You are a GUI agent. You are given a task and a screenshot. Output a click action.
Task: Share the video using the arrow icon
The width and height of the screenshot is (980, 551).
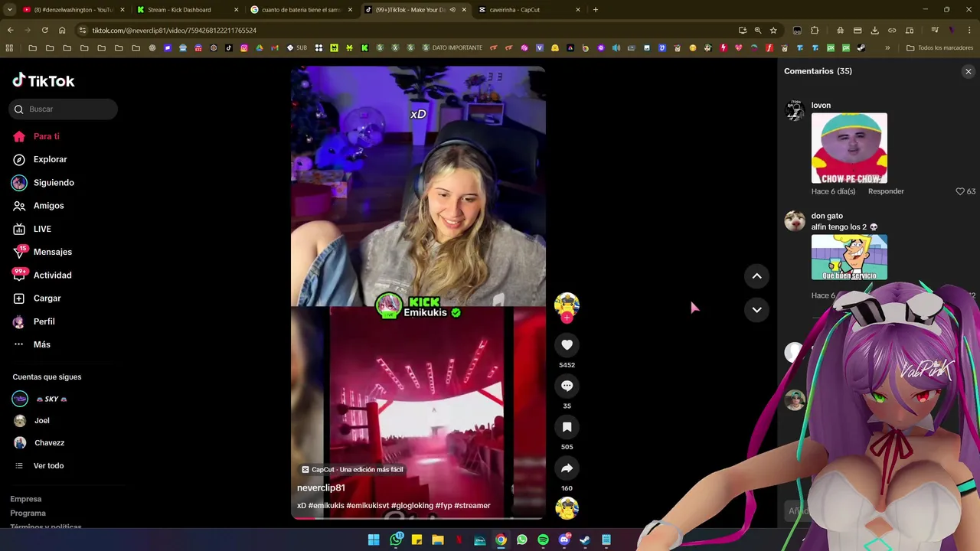[567, 468]
